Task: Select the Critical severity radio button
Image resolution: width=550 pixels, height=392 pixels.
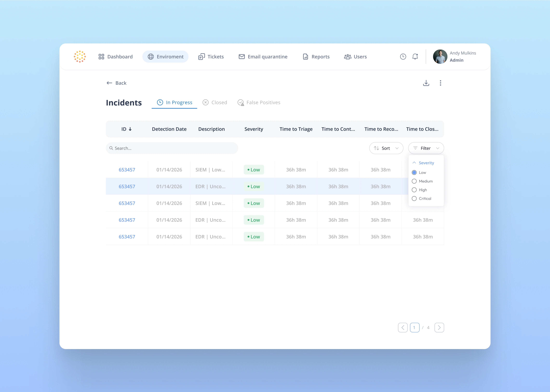Action: 414,199
